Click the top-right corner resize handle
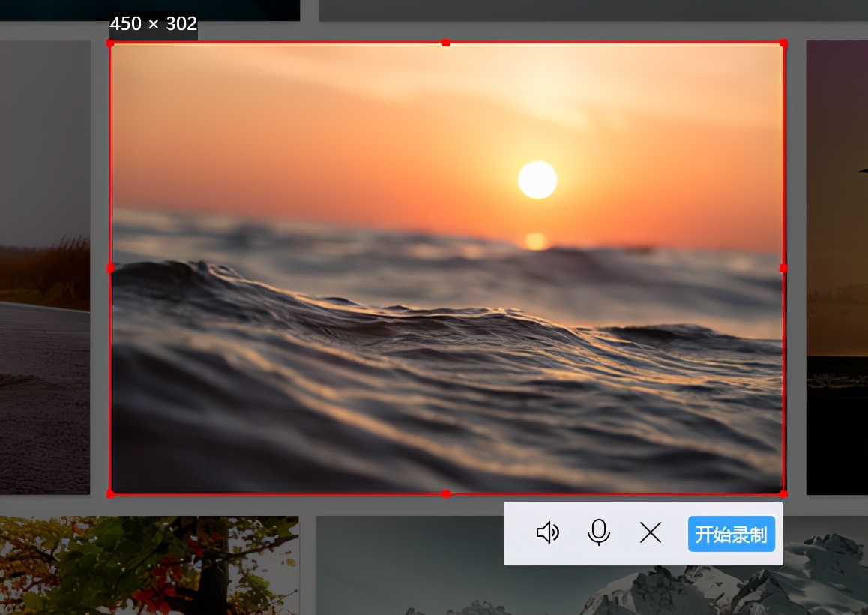This screenshot has height=615, width=868. pos(783,43)
